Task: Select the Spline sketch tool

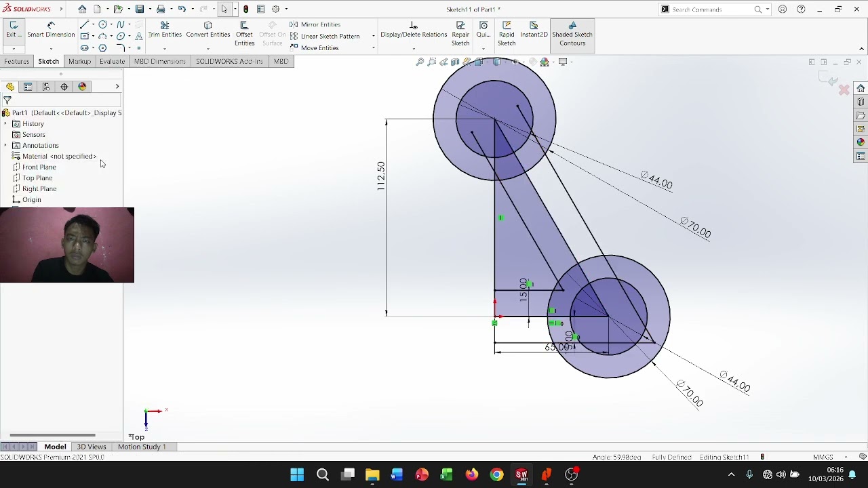Action: pos(121,24)
